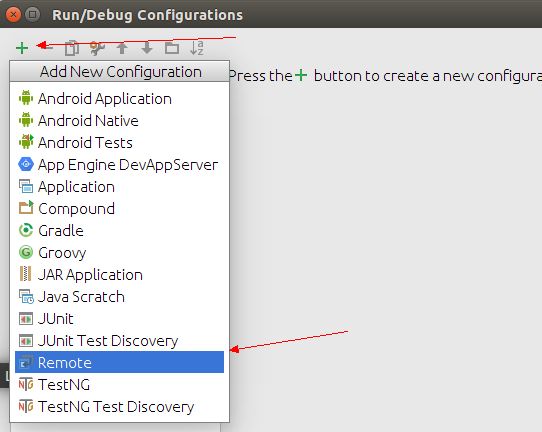Select JUnit Test Discovery entry
542x432 pixels.
pyautogui.click(x=119, y=341)
